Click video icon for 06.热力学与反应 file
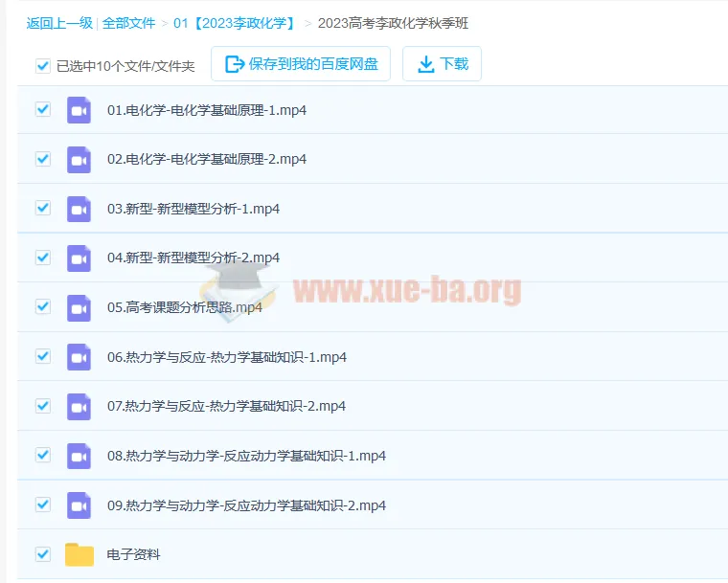Viewport: 728px width, 583px height. click(x=79, y=357)
